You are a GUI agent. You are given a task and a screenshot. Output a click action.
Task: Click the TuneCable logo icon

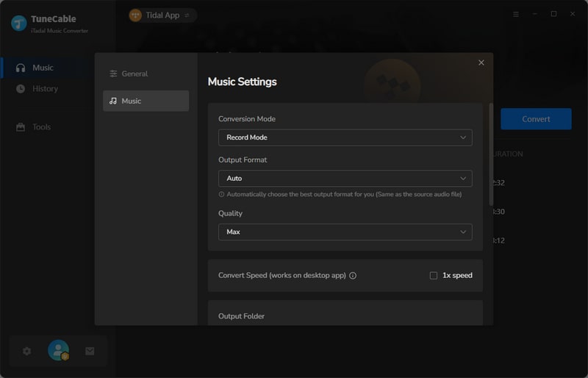tap(19, 23)
